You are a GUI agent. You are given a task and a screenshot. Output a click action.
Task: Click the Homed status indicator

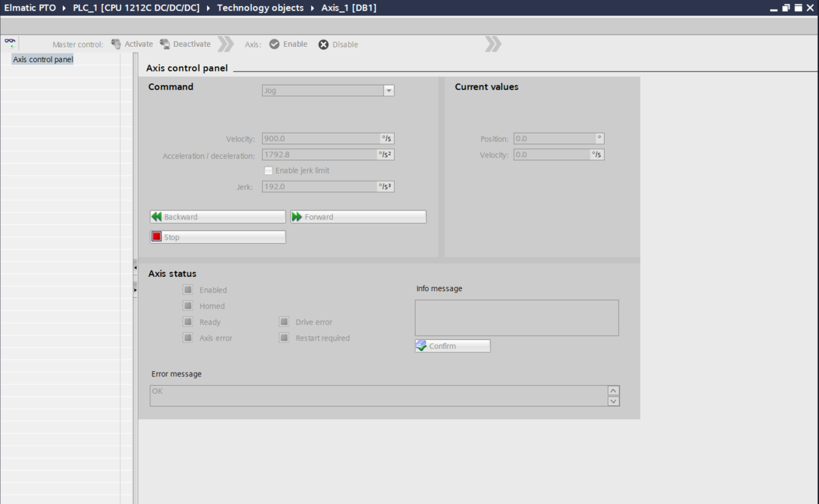click(x=188, y=306)
